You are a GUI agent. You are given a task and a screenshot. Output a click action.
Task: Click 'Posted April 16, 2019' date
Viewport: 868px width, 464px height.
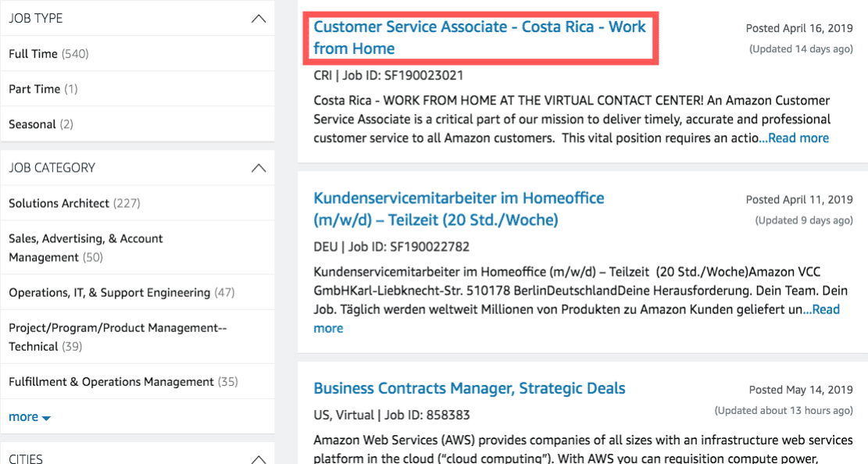click(799, 28)
